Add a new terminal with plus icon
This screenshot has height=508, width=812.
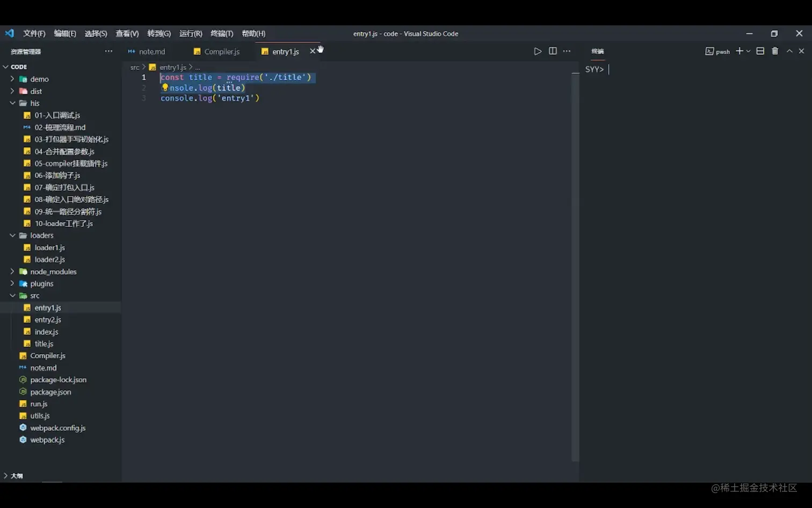pos(740,51)
